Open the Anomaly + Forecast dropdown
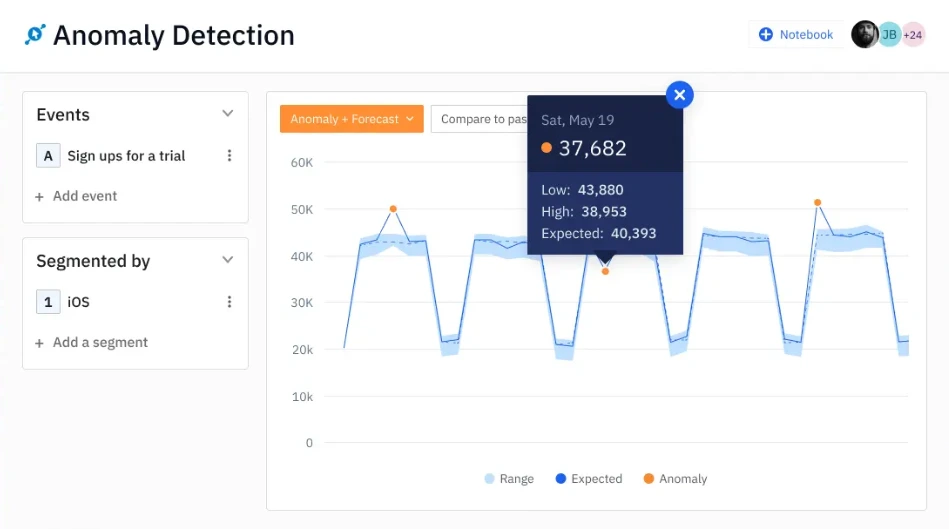This screenshot has width=949, height=529. click(352, 119)
